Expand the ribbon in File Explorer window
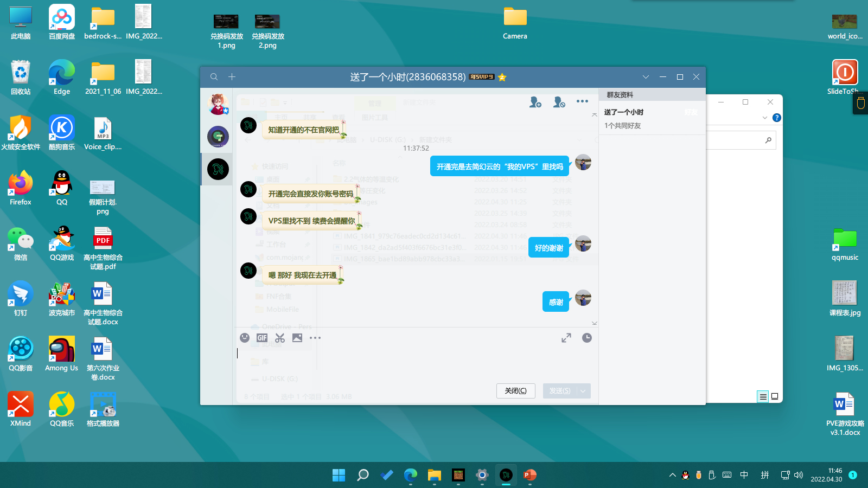 765,118
